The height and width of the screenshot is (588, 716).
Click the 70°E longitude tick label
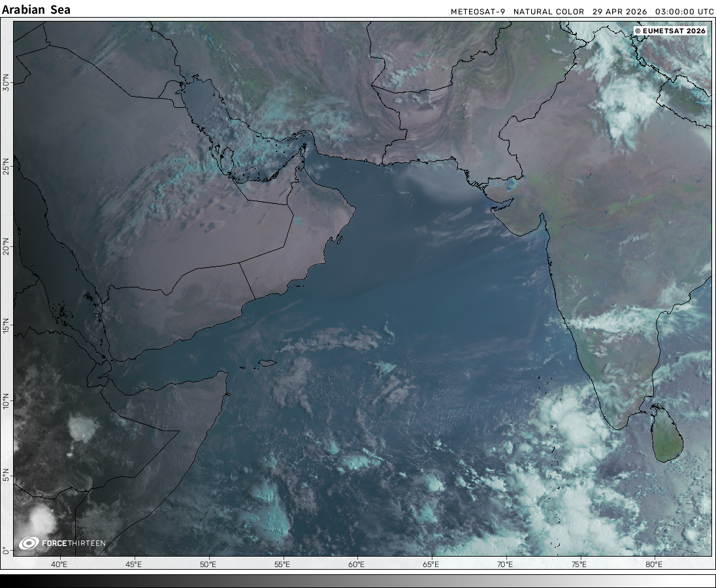(x=505, y=564)
